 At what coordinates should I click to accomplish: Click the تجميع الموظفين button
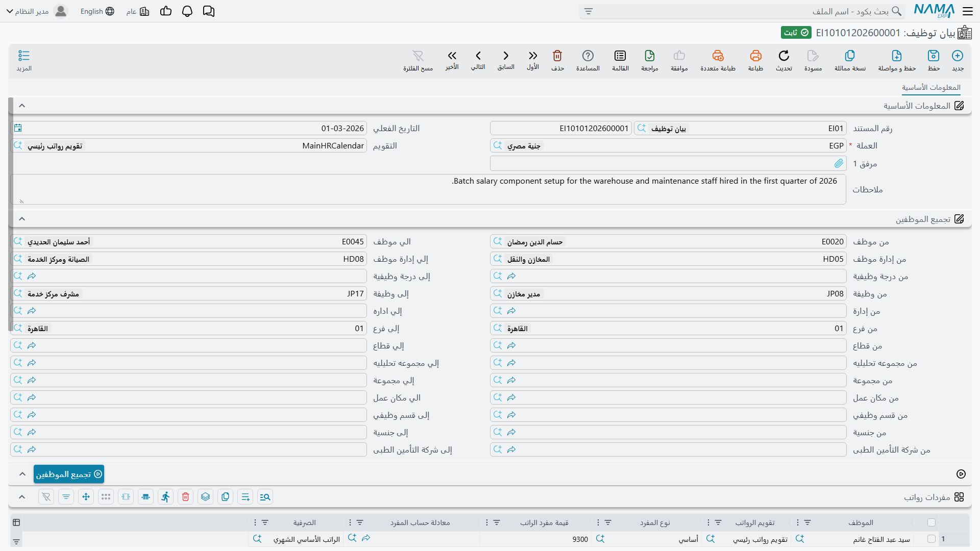point(69,474)
